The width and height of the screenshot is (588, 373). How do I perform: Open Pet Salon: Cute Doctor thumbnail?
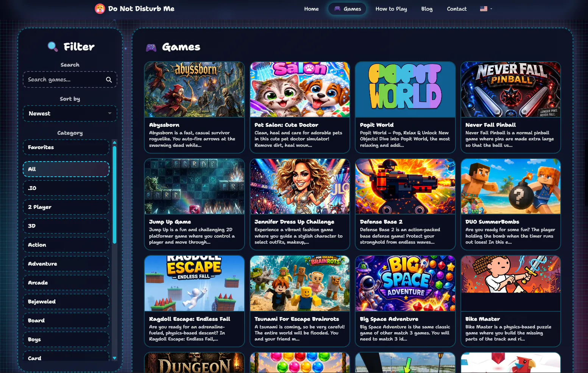point(299,90)
